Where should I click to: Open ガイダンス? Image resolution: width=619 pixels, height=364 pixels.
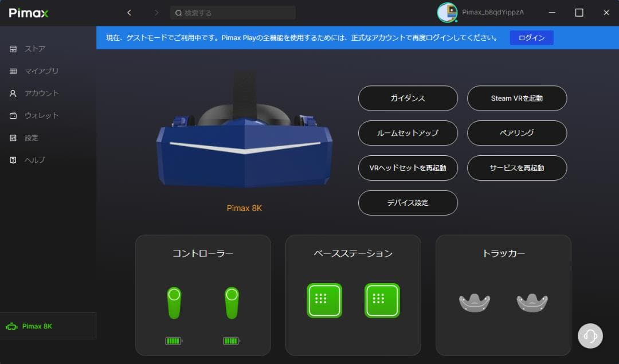408,98
